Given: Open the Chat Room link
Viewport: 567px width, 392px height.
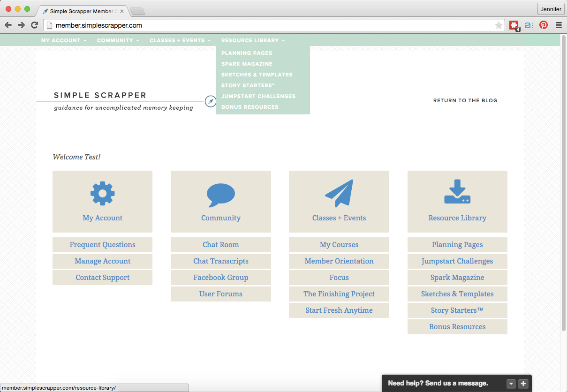Looking at the screenshot, I should (220, 245).
